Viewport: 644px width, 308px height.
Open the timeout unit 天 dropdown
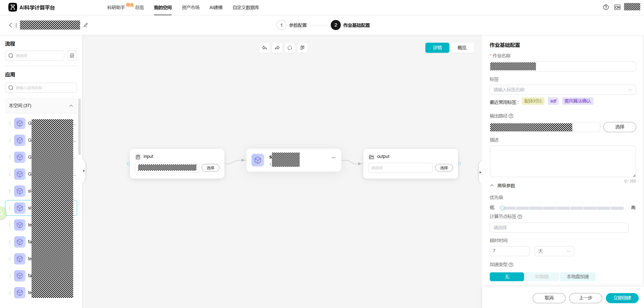pyautogui.click(x=554, y=251)
